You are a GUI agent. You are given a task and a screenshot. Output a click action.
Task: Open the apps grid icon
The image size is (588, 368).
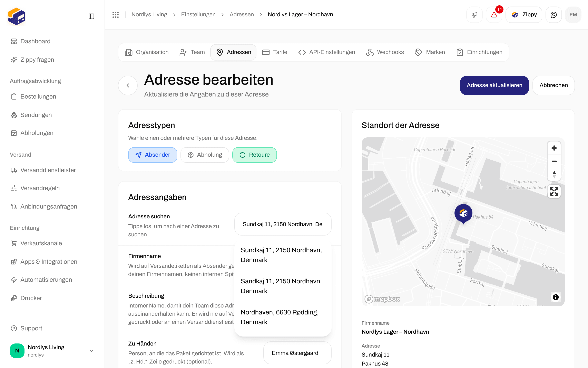click(x=115, y=15)
